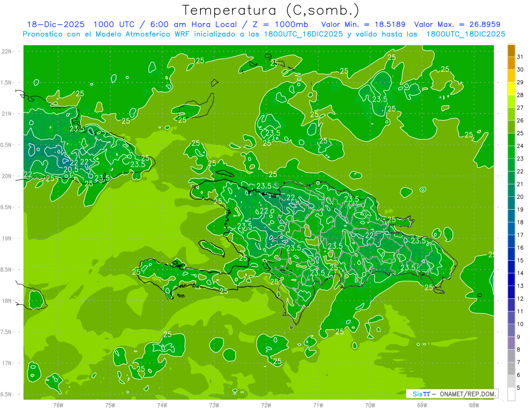Click the "31" value on the color scale

click(x=520, y=57)
